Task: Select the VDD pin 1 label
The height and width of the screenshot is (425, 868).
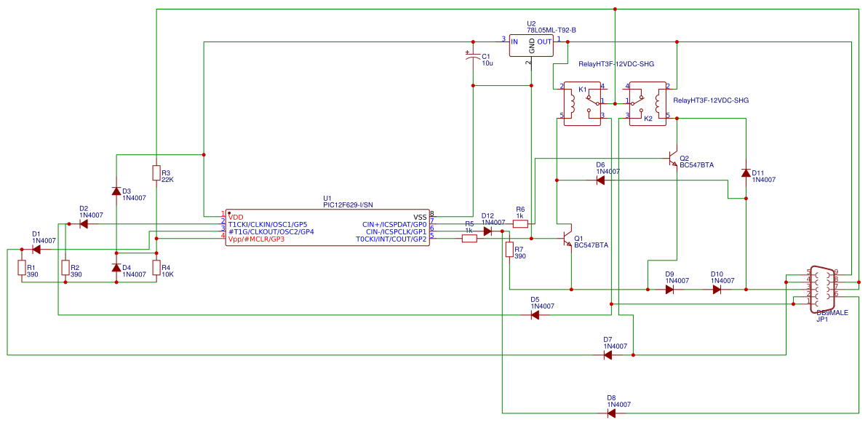Action: tap(236, 216)
